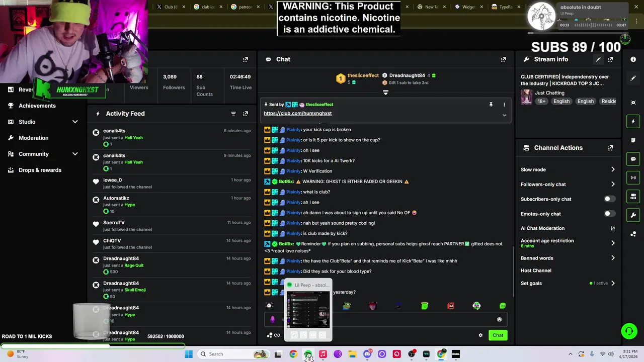Image resolution: width=644 pixels, height=362 pixels.
Task: Click the pencil icon in right sidebar
Action: [x=633, y=78]
